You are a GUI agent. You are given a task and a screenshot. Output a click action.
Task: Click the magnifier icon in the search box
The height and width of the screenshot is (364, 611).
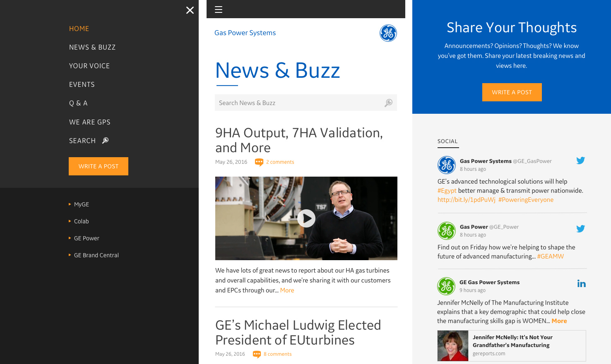[388, 103]
